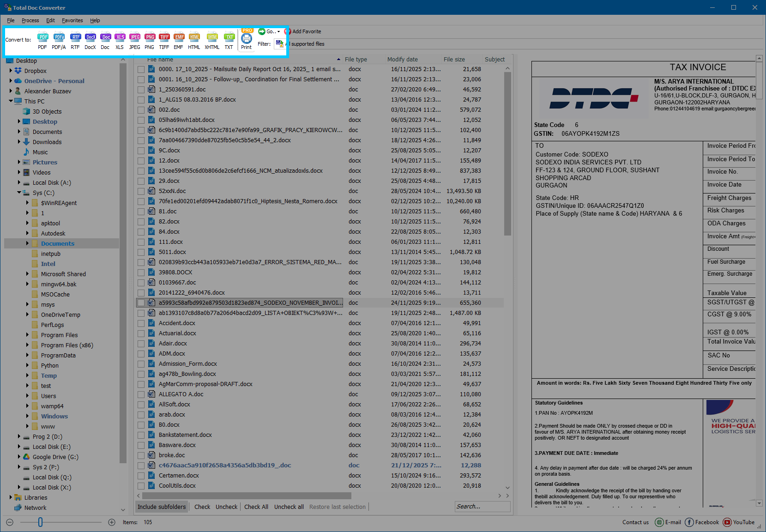766x532 pixels.
Task: Select the DocX conversion format
Action: pos(90,41)
